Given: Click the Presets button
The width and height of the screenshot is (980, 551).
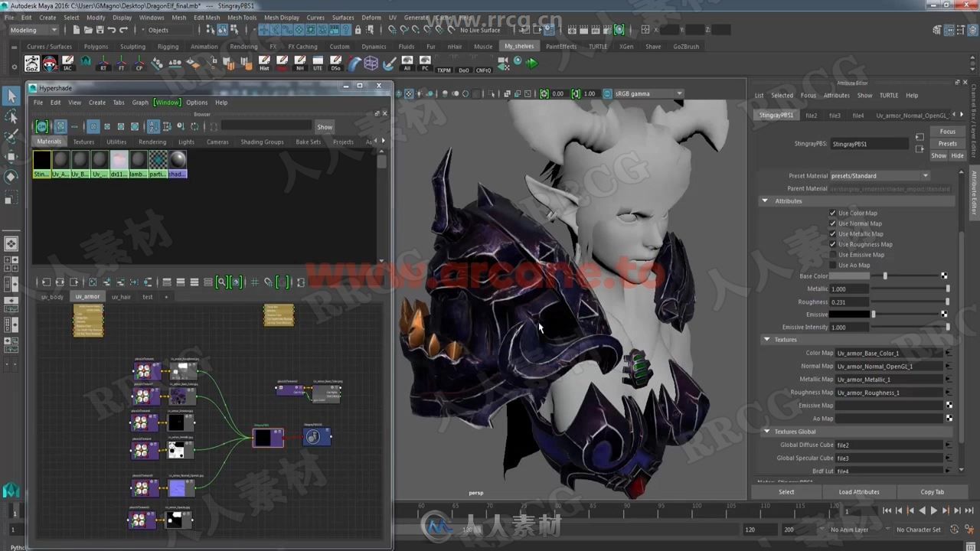Looking at the screenshot, I should 948,144.
